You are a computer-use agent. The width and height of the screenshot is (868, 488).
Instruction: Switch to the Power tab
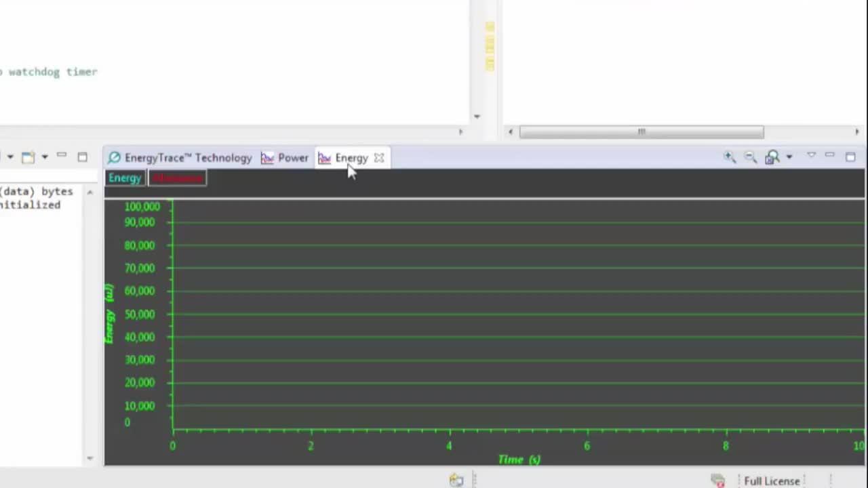pos(293,157)
